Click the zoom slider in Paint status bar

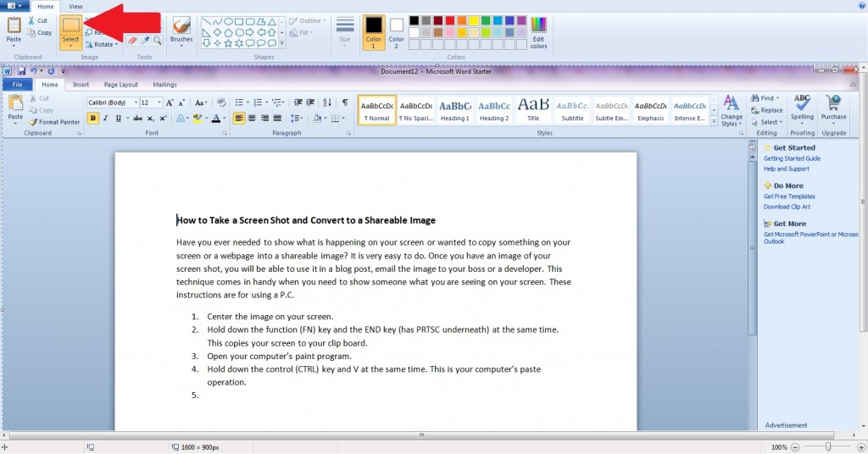(828, 447)
